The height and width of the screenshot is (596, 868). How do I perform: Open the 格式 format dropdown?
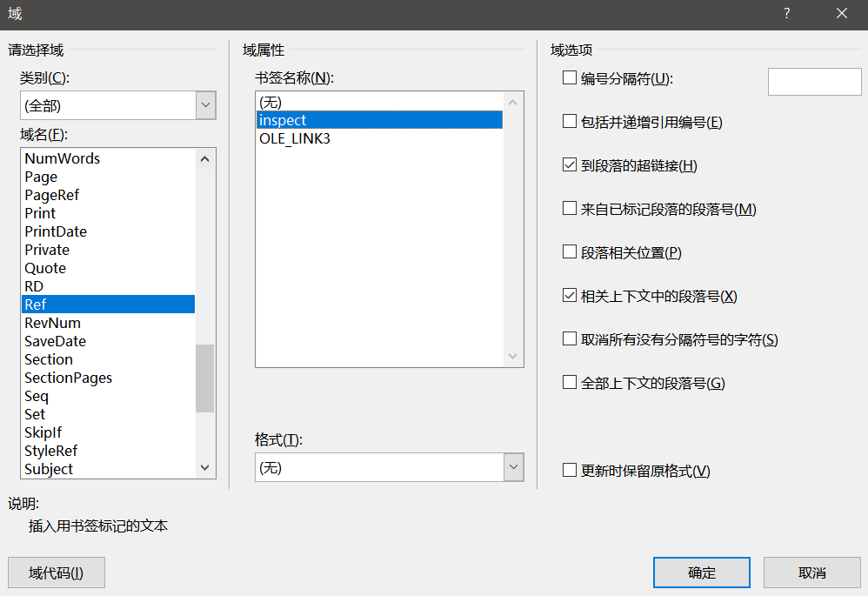coord(513,466)
